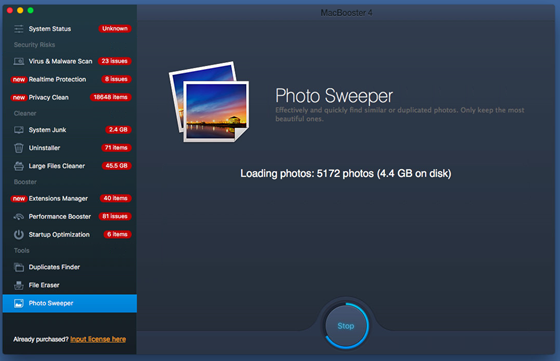
Task: Select the Large Files Cleaner icon
Action: coord(19,166)
